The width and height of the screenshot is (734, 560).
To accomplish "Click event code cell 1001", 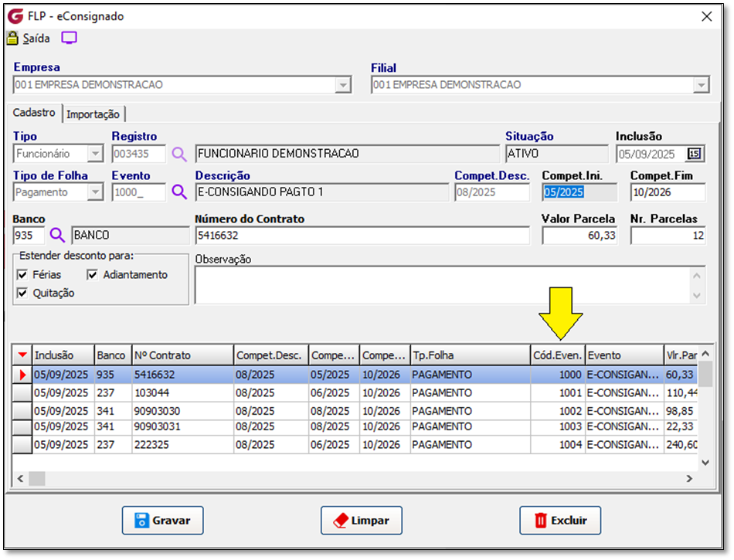I will click(x=558, y=393).
